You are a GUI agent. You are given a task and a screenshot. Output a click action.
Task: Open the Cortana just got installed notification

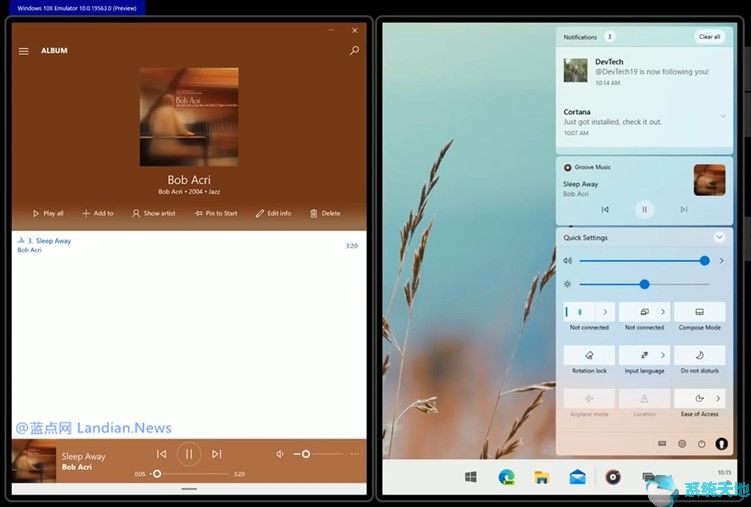point(644,122)
